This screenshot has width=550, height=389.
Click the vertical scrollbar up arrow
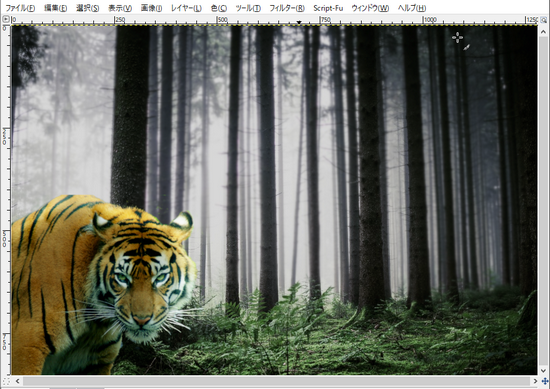click(544, 32)
